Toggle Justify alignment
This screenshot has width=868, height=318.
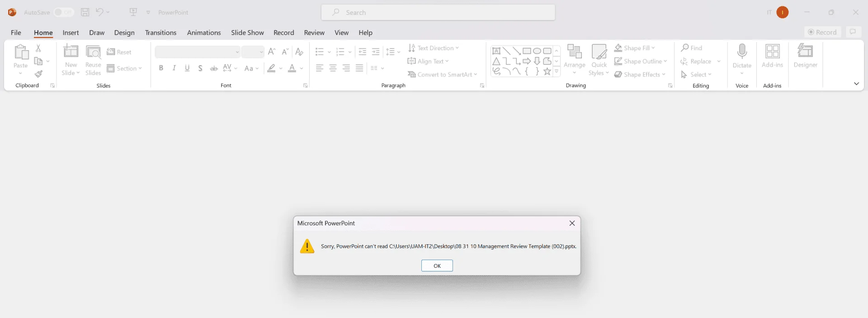pyautogui.click(x=359, y=68)
